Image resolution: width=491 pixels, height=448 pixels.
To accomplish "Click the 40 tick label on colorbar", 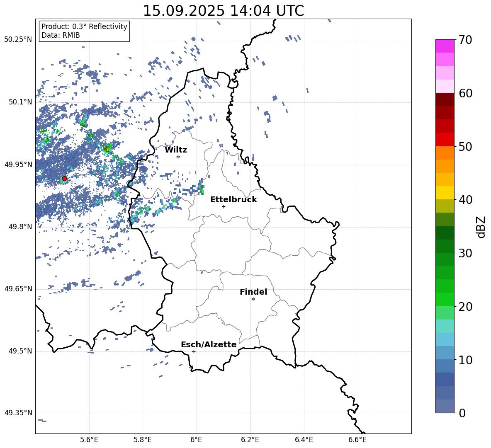I will (x=465, y=200).
